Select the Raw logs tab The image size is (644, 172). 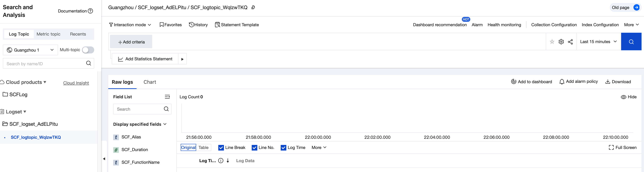point(122,82)
